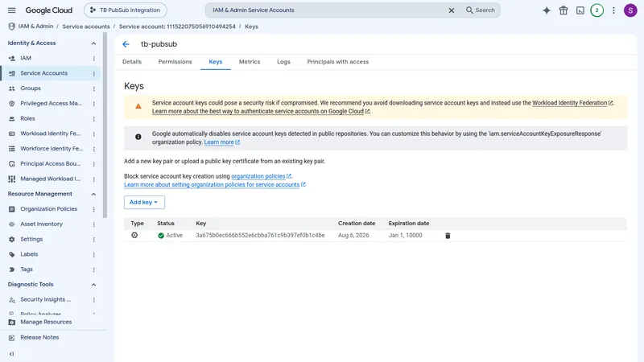Collapse the Identity & Access section
This screenshot has width=644, height=362.
(x=93, y=43)
